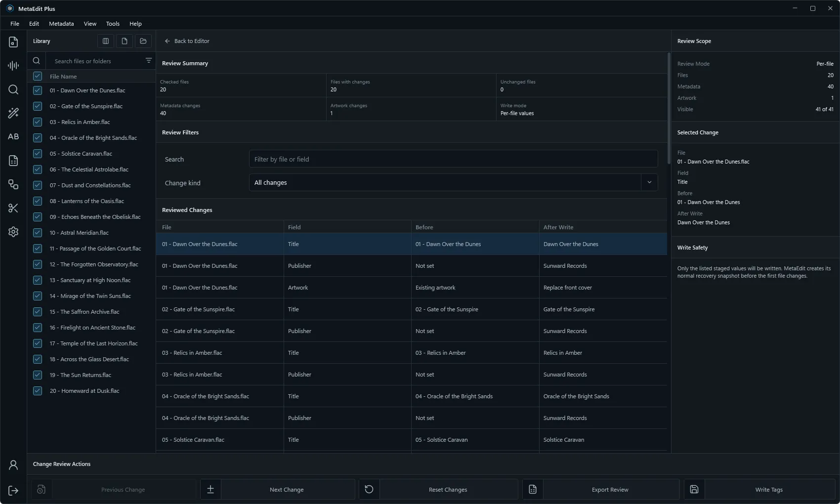The height and width of the screenshot is (504, 840).
Task: Open the file document sidebar icon
Action: click(x=13, y=42)
